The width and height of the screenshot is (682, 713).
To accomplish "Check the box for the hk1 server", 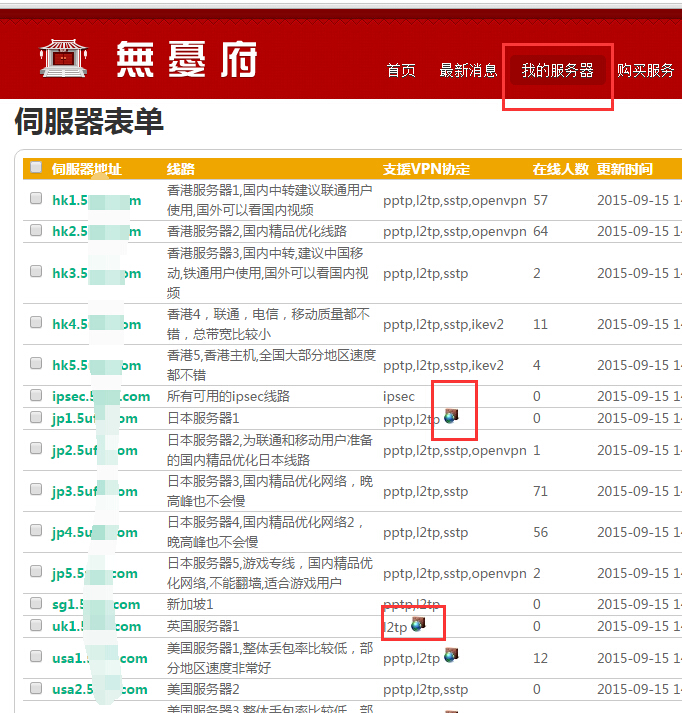I will tap(36, 199).
